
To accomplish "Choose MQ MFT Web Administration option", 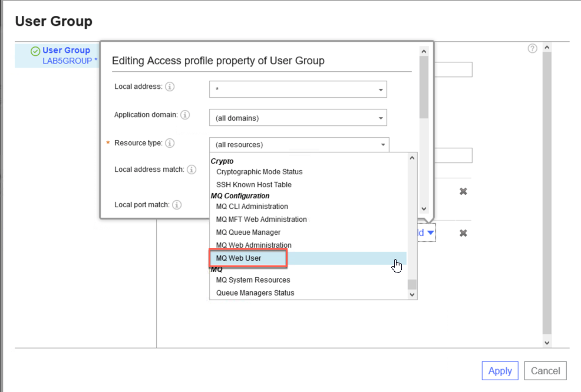I will (261, 220).
